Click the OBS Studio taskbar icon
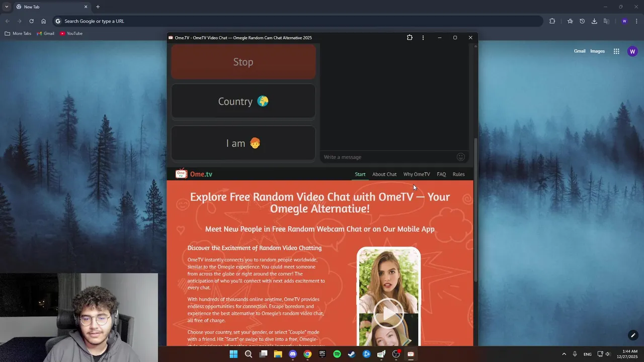 pos(396,354)
